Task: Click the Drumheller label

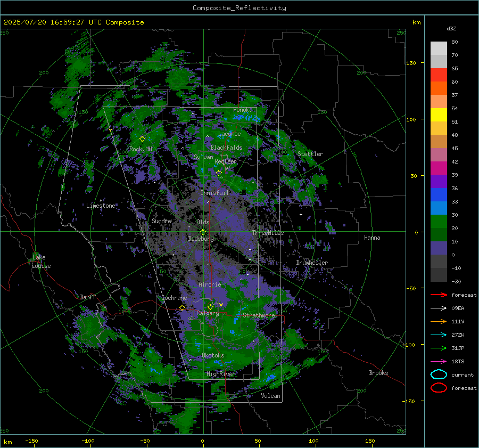Action: click(x=312, y=263)
